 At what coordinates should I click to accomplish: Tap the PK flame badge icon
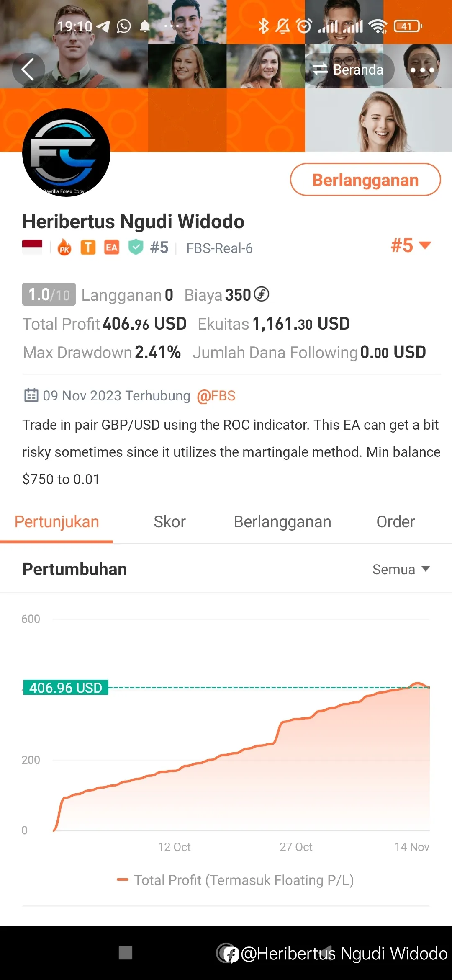(x=64, y=248)
